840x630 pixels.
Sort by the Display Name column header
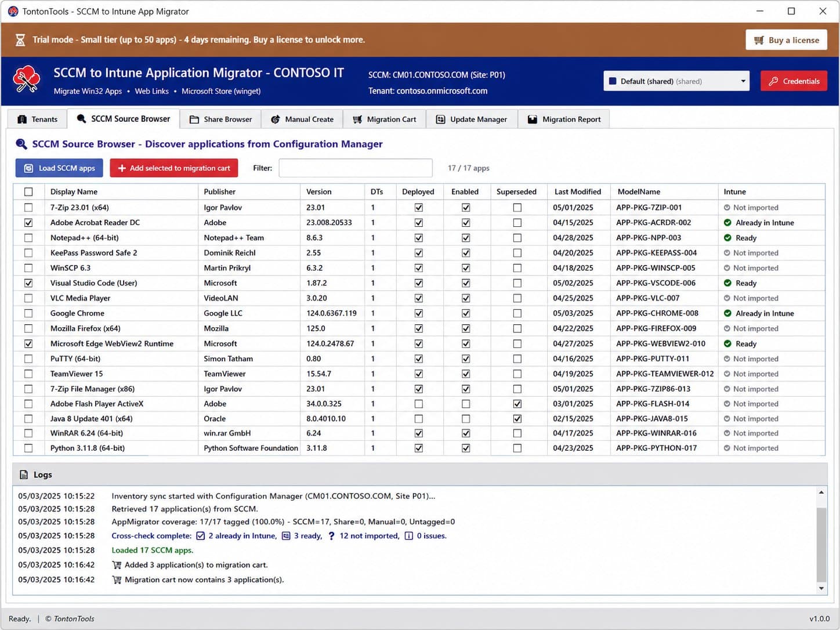121,191
